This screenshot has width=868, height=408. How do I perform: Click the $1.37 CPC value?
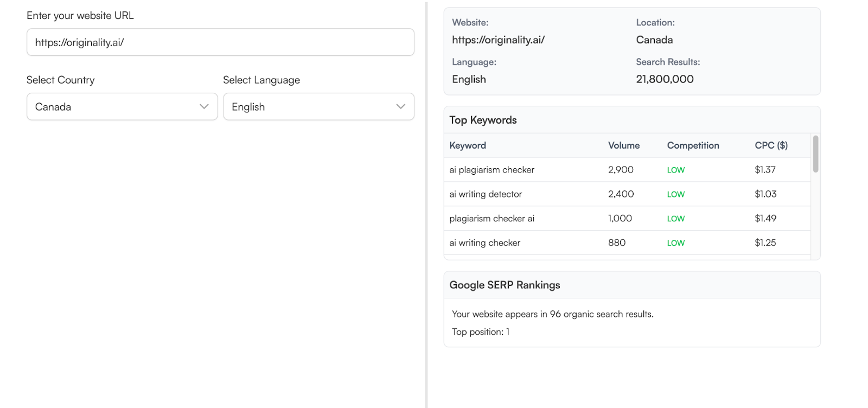coord(765,170)
